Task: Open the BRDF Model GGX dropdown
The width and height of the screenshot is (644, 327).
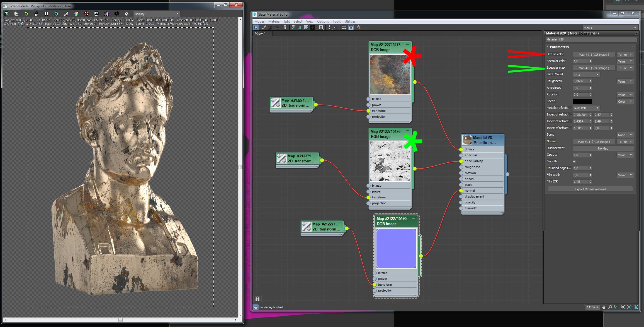Action: [586, 74]
